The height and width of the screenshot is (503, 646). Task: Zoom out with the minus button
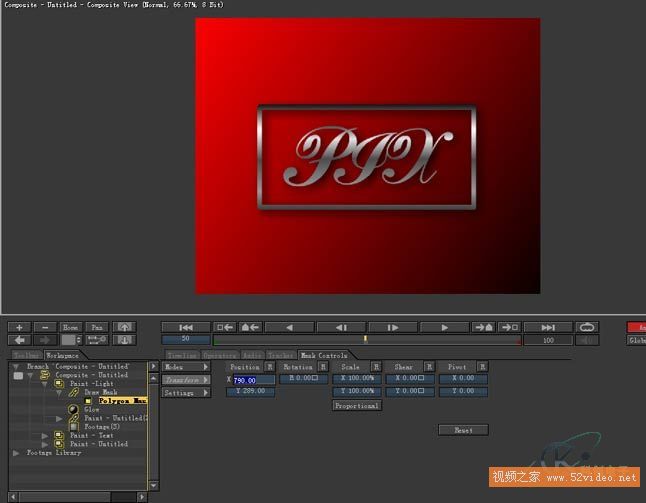click(45, 327)
